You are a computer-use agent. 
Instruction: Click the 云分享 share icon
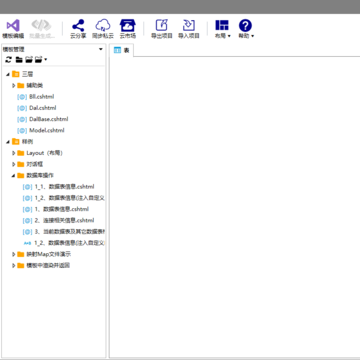(78, 25)
